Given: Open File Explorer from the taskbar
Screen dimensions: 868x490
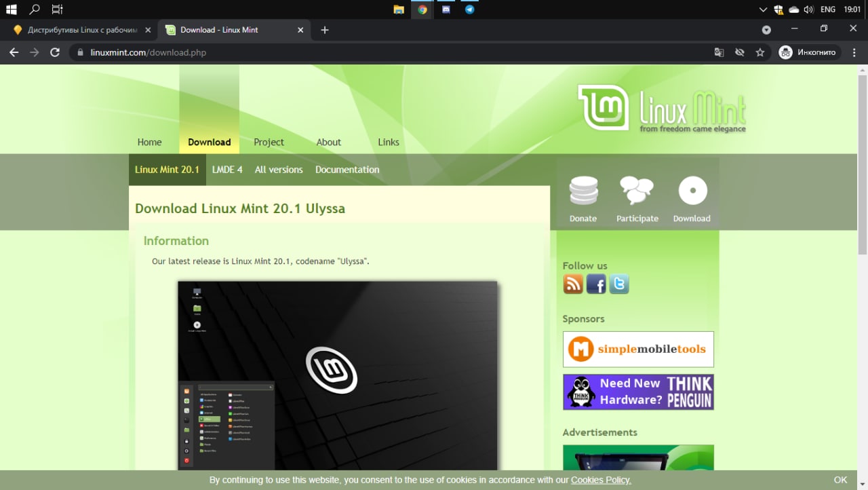Looking at the screenshot, I should pos(399,10).
